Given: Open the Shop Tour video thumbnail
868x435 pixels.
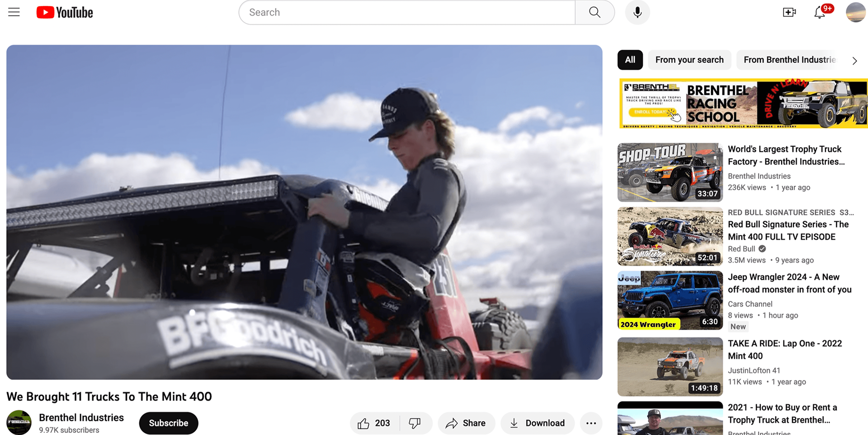Looking at the screenshot, I should (x=670, y=172).
